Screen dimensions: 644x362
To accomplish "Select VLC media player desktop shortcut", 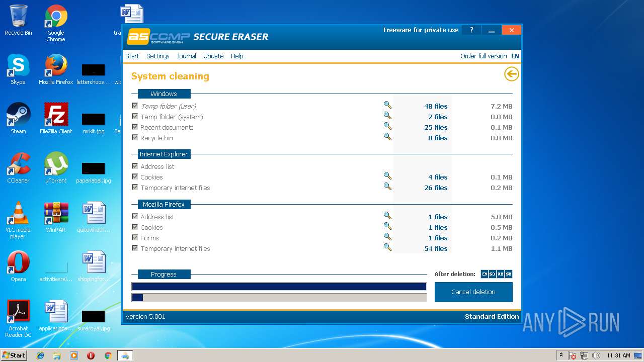I will coord(18,220).
